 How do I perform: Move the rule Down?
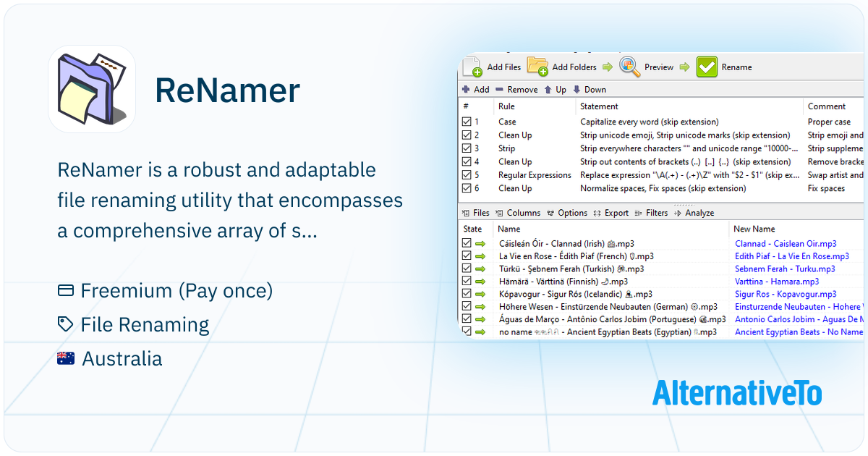[x=590, y=90]
